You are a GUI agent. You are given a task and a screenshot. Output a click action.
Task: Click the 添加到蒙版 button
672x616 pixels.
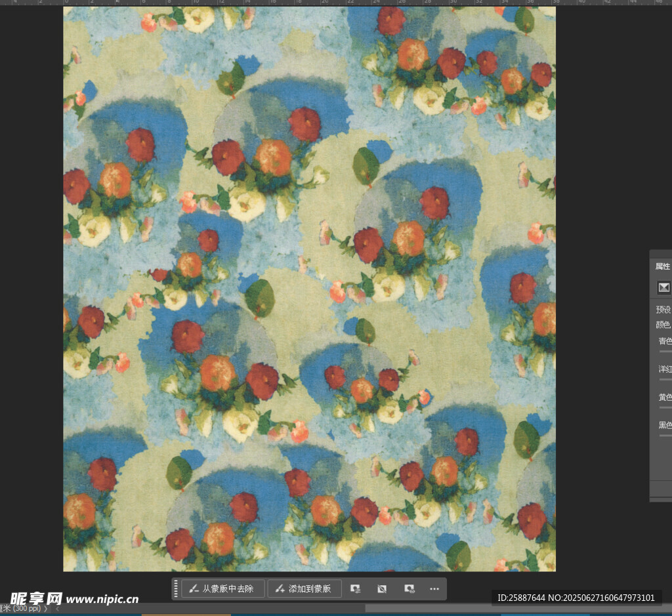pos(304,588)
